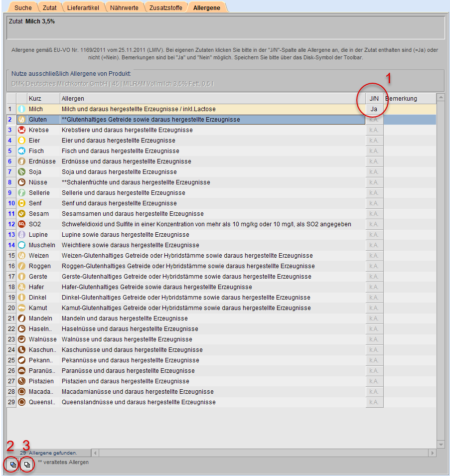Click the Pistazien allergen icon
Viewport: 450px width, 476px height.
(x=21, y=381)
